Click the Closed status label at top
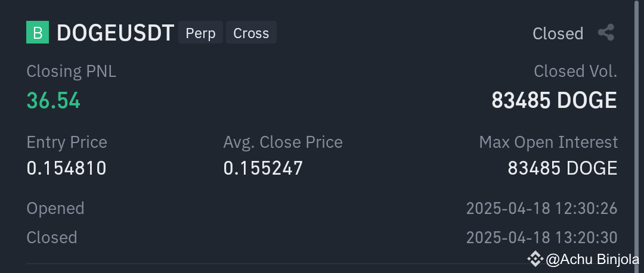 point(558,33)
